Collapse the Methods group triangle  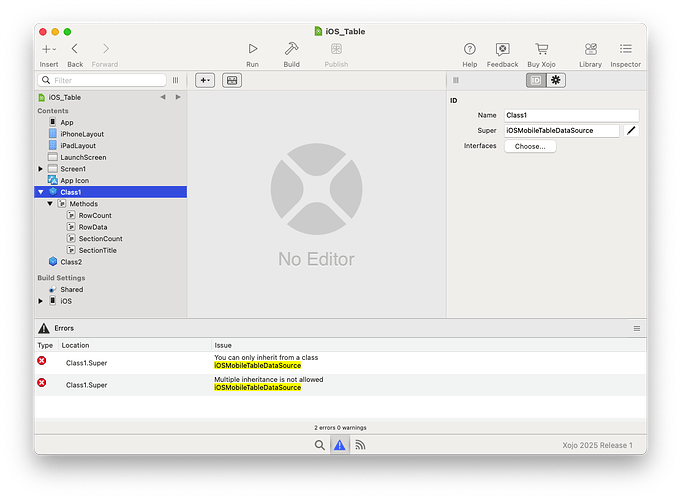point(50,204)
